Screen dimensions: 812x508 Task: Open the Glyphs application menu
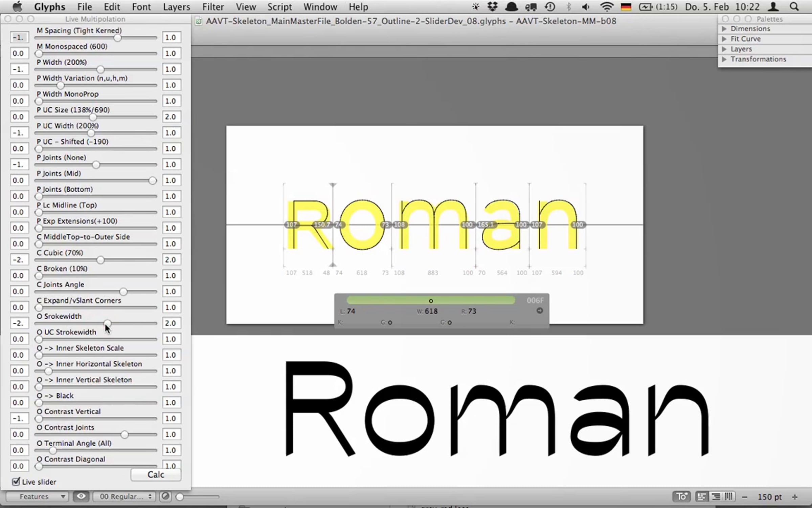coord(50,7)
